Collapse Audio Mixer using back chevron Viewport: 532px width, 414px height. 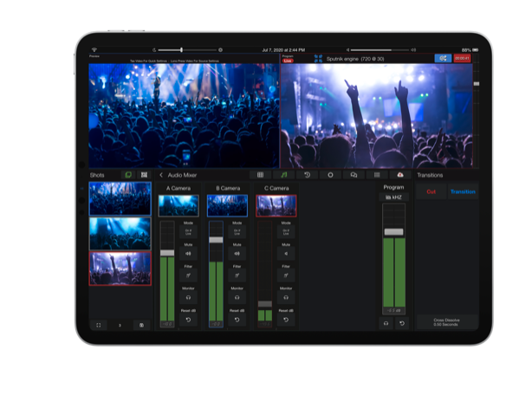pyautogui.click(x=161, y=175)
